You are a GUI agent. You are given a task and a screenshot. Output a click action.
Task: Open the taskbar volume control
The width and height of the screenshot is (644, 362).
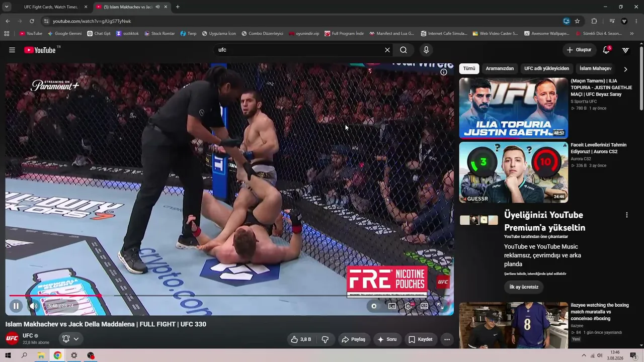click(x=600, y=355)
